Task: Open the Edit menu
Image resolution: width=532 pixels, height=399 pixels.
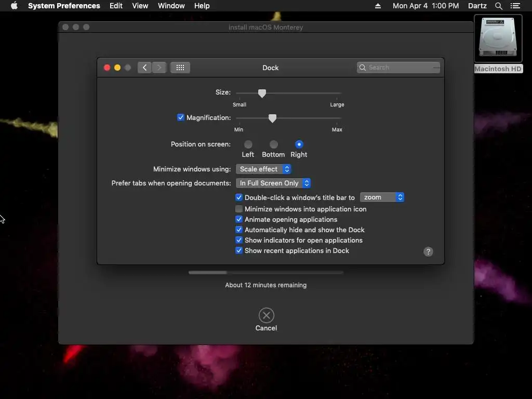Action: pyautogui.click(x=116, y=6)
